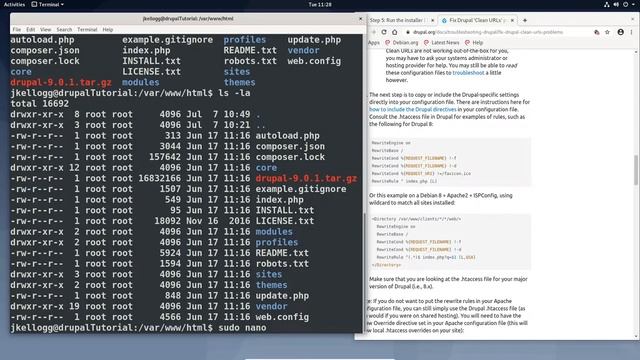Screen dimensions: 640x360
Task: Open the terminal File menu
Action: click(x=17, y=29)
